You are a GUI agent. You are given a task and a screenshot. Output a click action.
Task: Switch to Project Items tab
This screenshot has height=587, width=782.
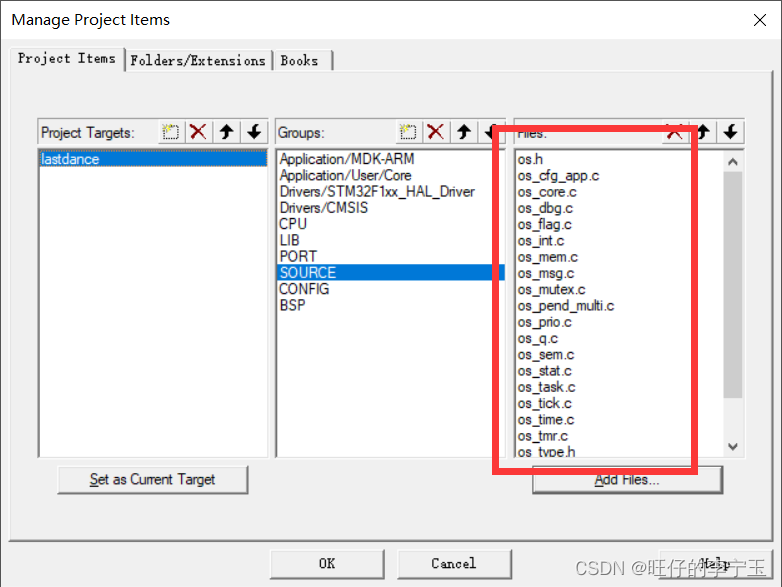67,59
